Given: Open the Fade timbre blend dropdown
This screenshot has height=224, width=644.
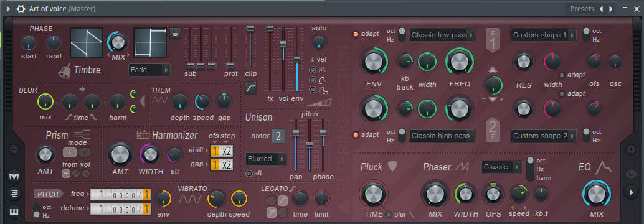Looking at the screenshot, I should 149,70.
